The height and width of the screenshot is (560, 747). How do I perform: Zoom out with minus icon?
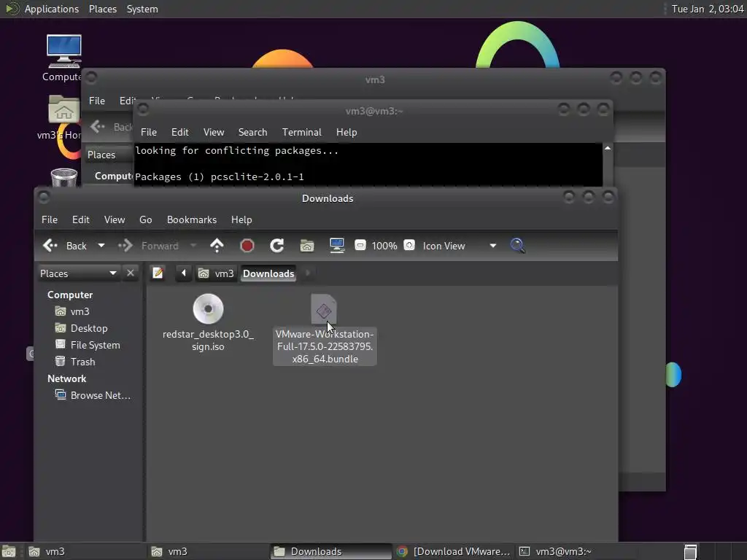coord(360,245)
